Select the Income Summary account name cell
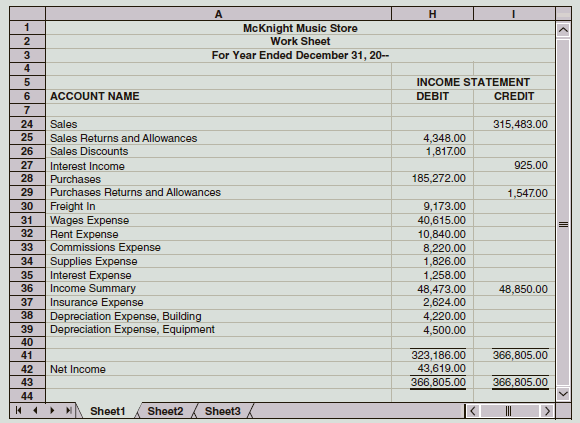The image size is (580, 423). pyautogui.click(x=218, y=288)
